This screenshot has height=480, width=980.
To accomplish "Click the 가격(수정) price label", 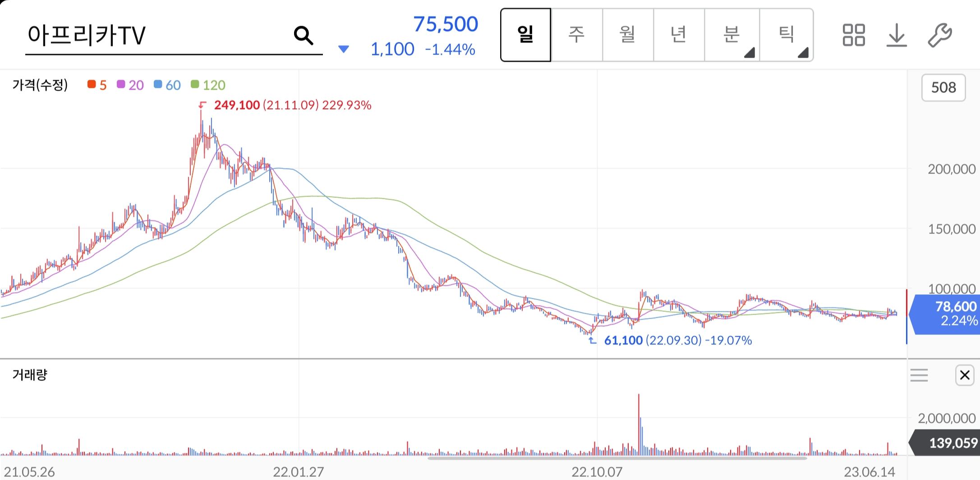I will (40, 85).
